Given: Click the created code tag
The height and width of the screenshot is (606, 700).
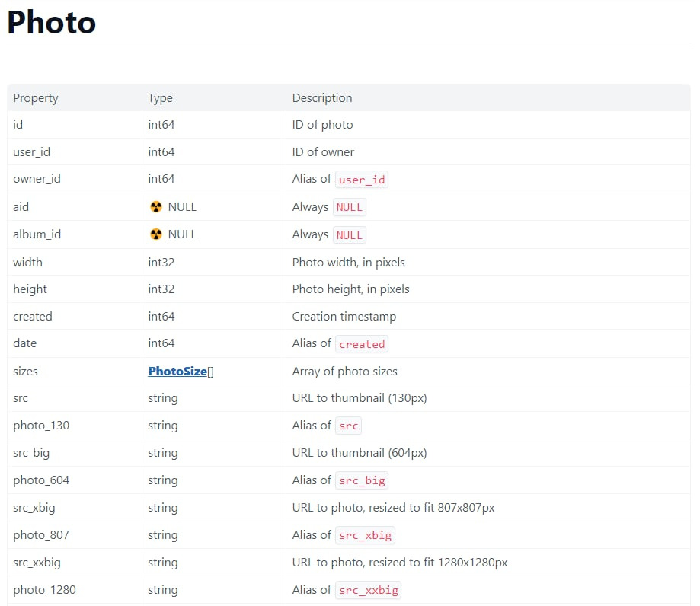Looking at the screenshot, I should 362,344.
